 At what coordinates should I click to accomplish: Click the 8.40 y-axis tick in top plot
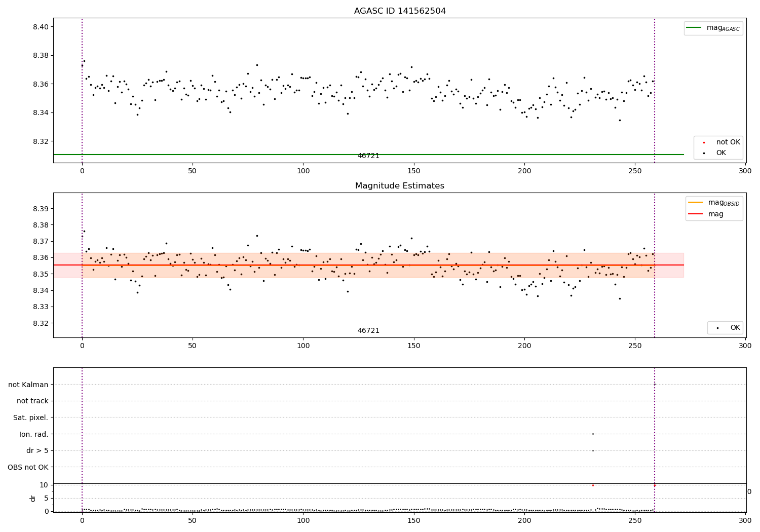[x=41, y=27]
